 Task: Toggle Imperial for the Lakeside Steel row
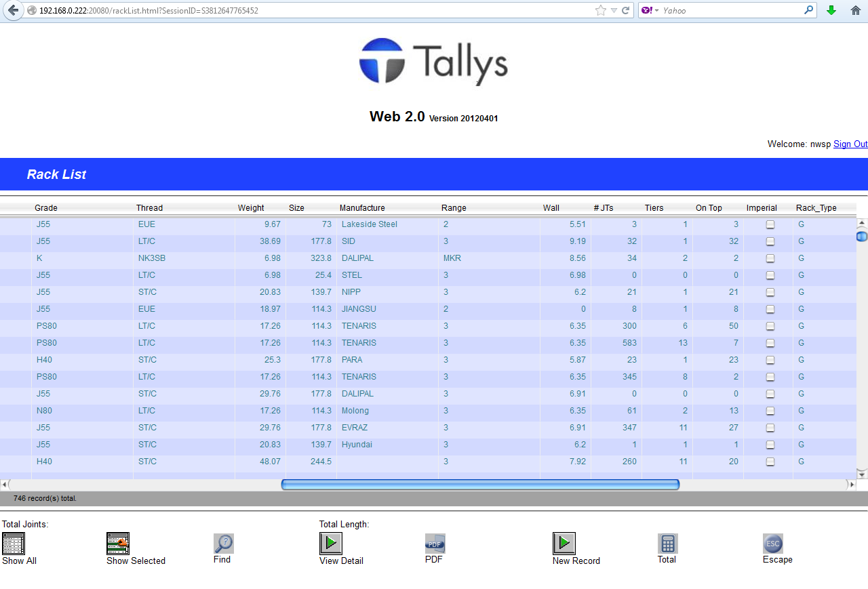770,224
